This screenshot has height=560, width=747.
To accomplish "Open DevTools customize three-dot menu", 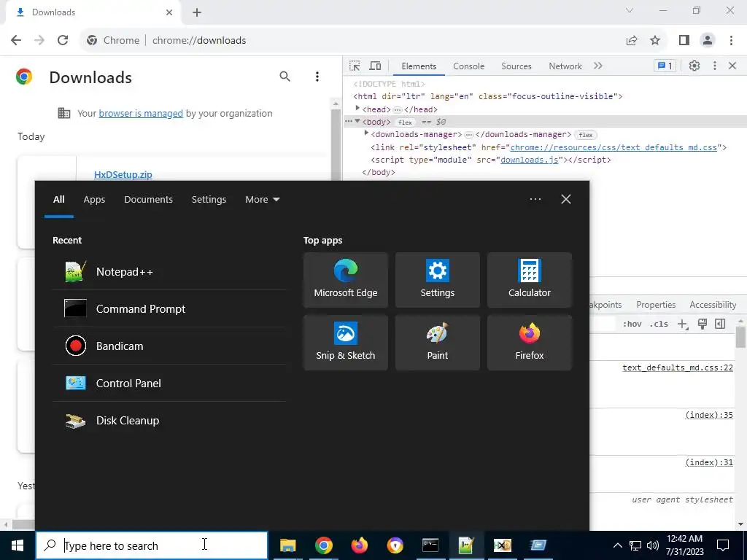I will [714, 66].
